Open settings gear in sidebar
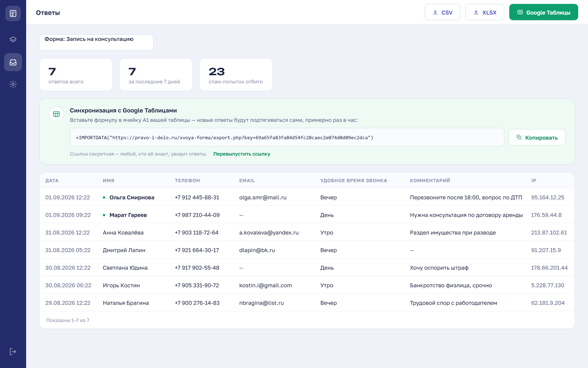This screenshot has width=588, height=368. (13, 84)
